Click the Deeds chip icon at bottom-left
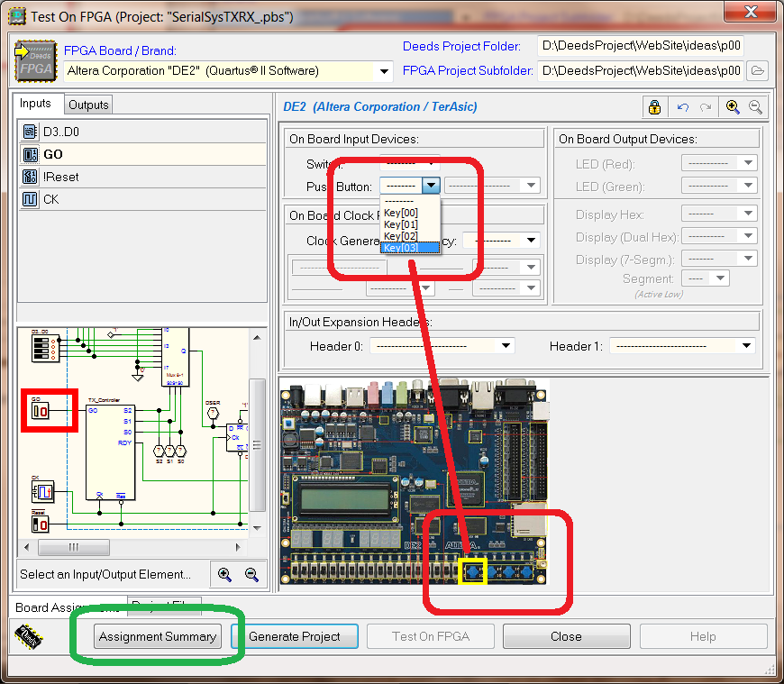Viewport: 784px width, 684px height. point(29,636)
